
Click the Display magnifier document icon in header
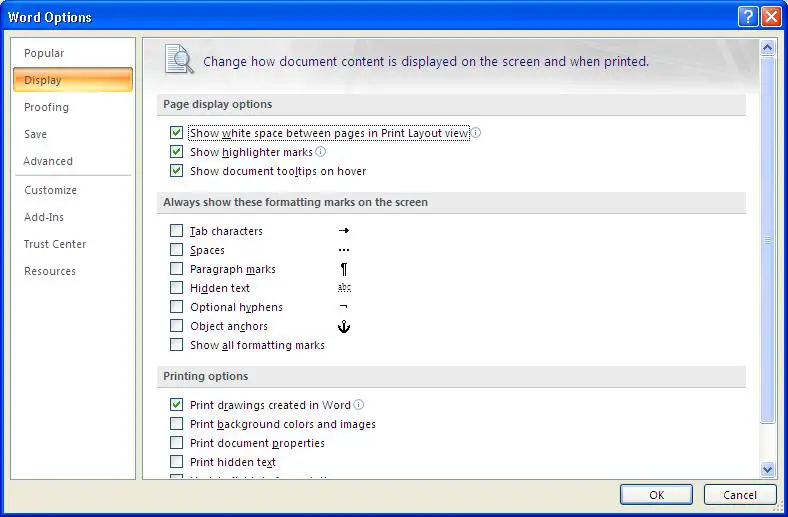[x=179, y=59]
